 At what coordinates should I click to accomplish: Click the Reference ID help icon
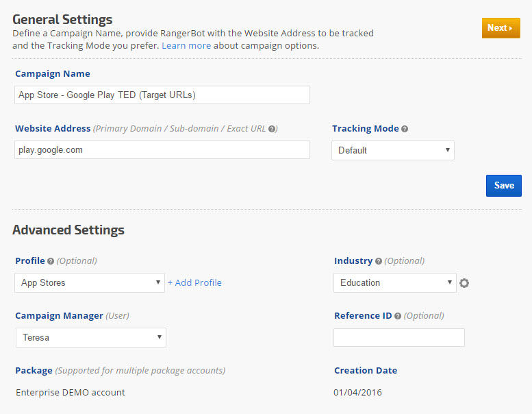tap(398, 316)
